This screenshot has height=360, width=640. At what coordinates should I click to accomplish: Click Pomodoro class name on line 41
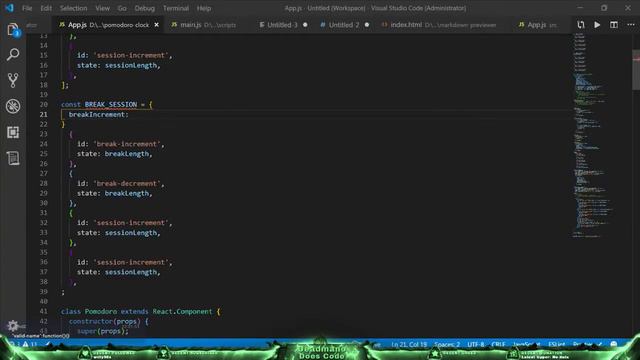[100, 311]
